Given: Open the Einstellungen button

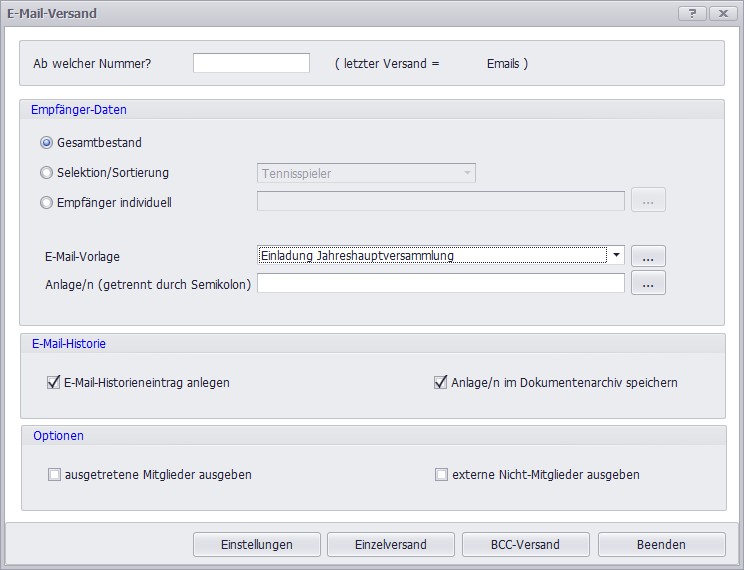Looking at the screenshot, I should coord(257,545).
